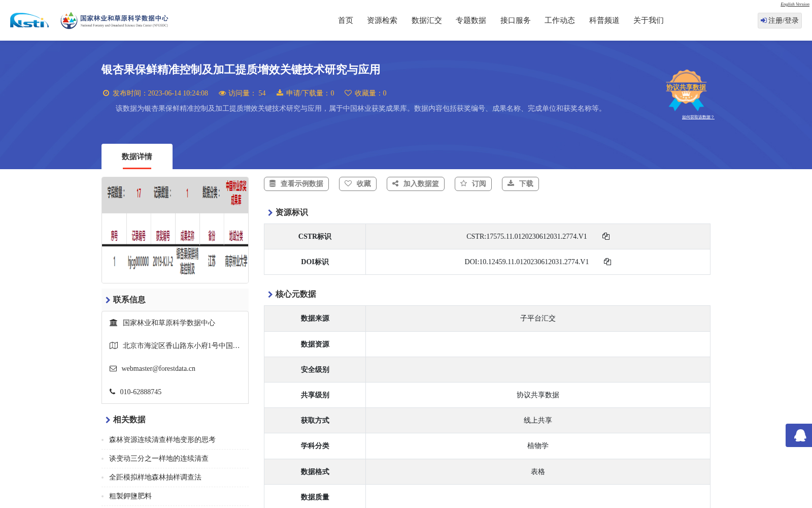Open related item 谈变动三分之一样地的连续清查
The height and width of the screenshot is (508, 812).
point(159,459)
